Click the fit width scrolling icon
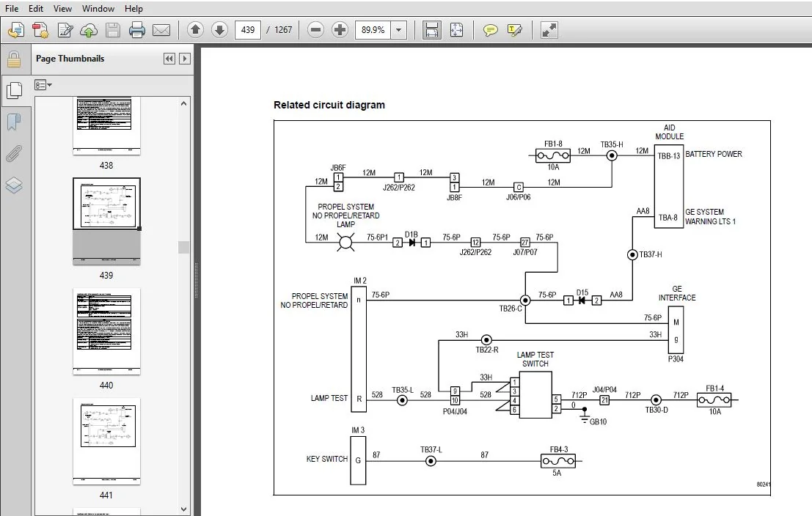 [x=431, y=30]
